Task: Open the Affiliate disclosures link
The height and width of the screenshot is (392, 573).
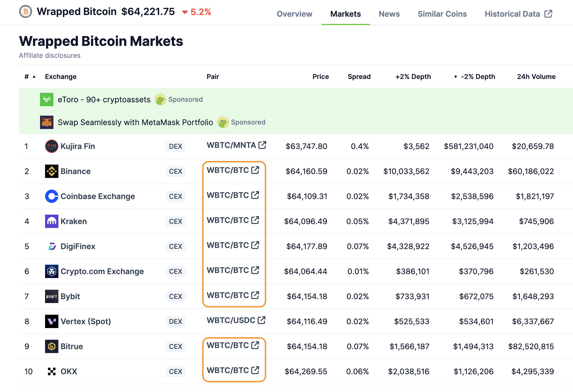Action: [x=50, y=56]
